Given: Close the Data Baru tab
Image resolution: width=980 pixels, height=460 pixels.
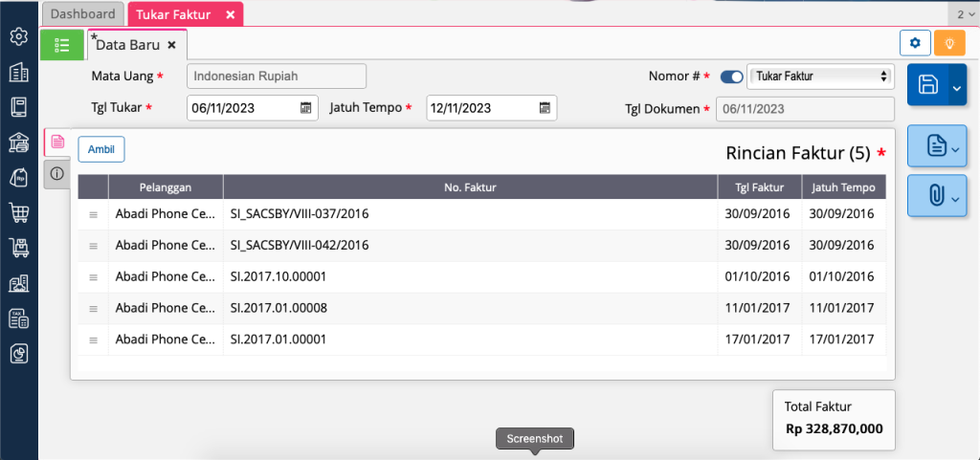Looking at the screenshot, I should (x=171, y=45).
